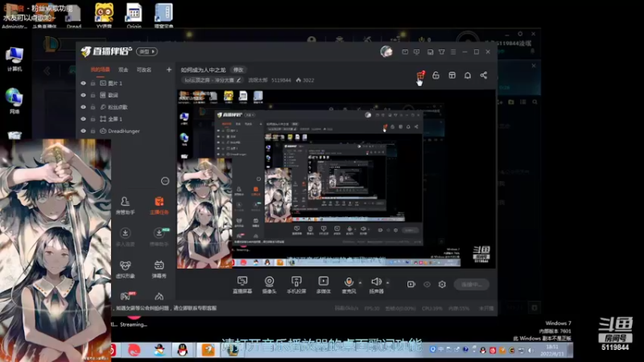Image resolution: width=644 pixels, height=362 pixels.
Task: Open the gift box icon with red badge
Action: (x=420, y=76)
